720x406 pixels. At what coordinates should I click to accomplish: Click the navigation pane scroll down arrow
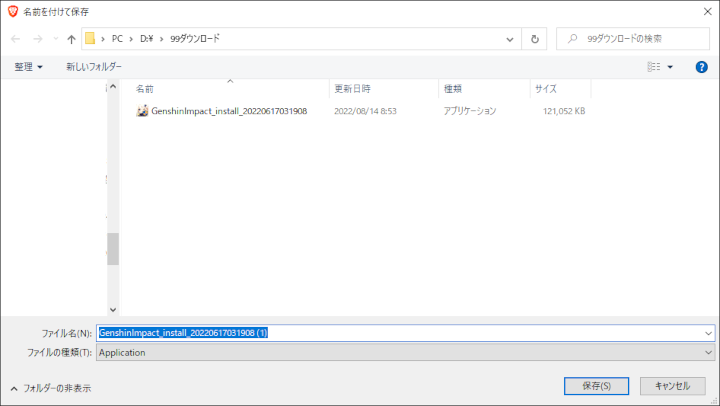tap(113, 310)
